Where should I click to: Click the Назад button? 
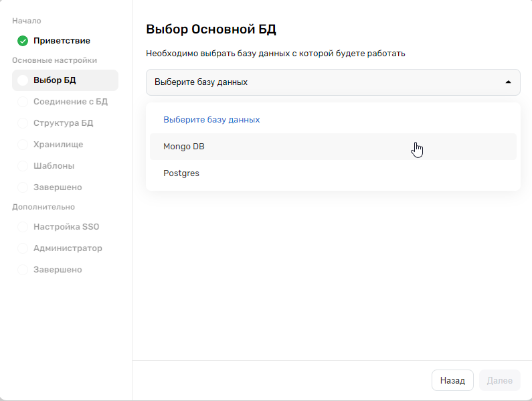(x=452, y=380)
